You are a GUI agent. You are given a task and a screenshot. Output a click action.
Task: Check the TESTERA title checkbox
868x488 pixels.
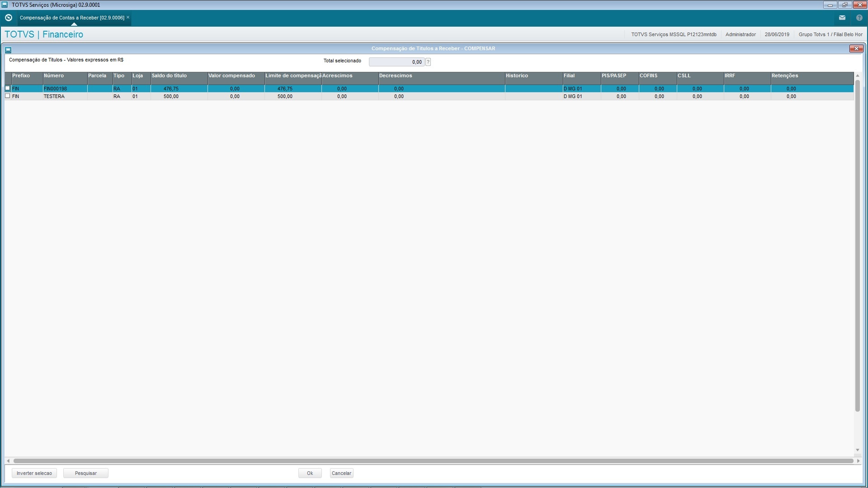coord(8,96)
